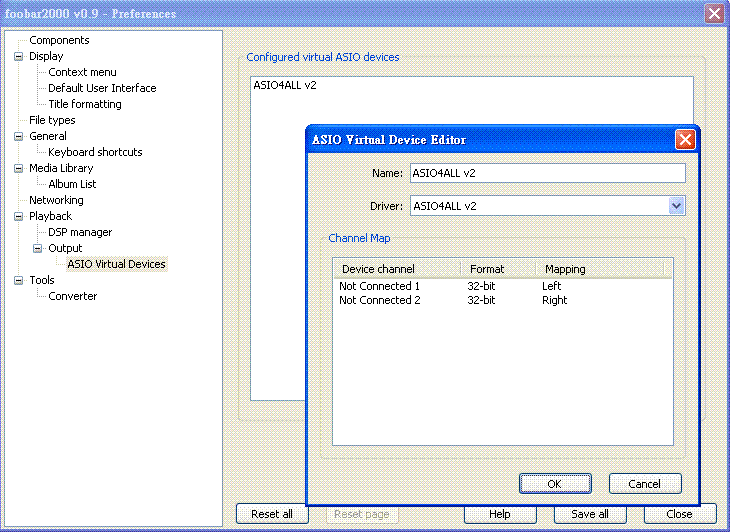Collapse the Tools tree node
The width and height of the screenshot is (730, 532).
coord(19,280)
